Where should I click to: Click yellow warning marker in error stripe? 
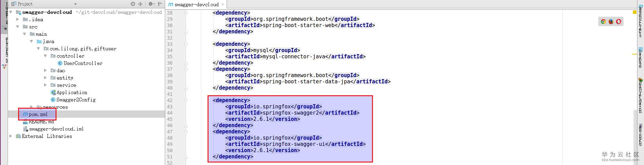(635, 54)
